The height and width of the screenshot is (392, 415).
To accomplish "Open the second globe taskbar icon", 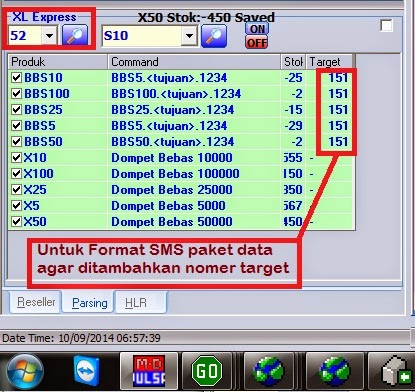I will (x=334, y=371).
